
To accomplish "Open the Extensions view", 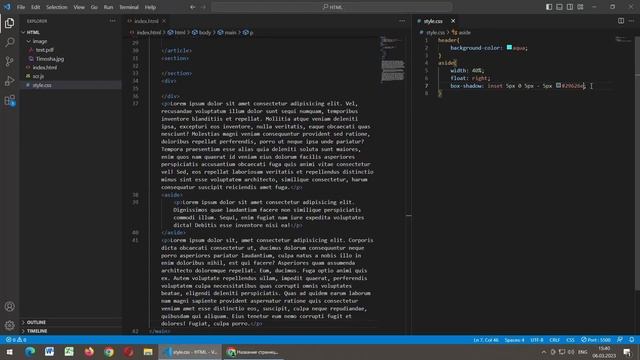I will coord(9,100).
